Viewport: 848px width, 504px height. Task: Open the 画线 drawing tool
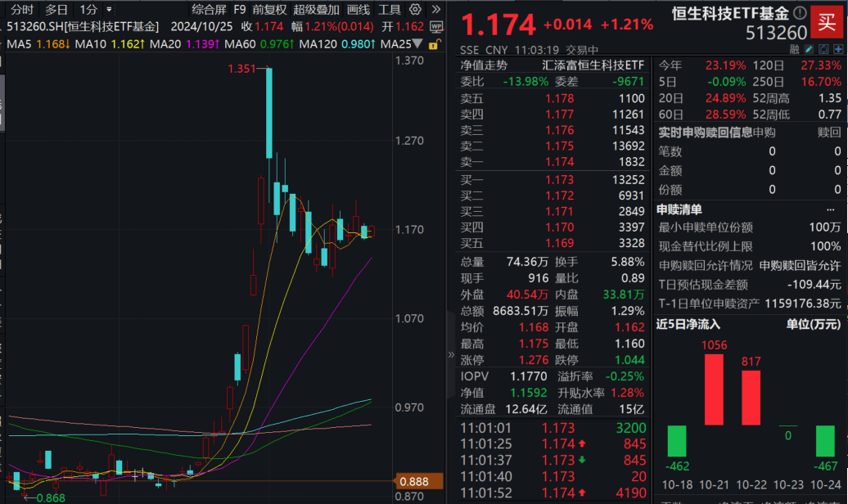359,10
